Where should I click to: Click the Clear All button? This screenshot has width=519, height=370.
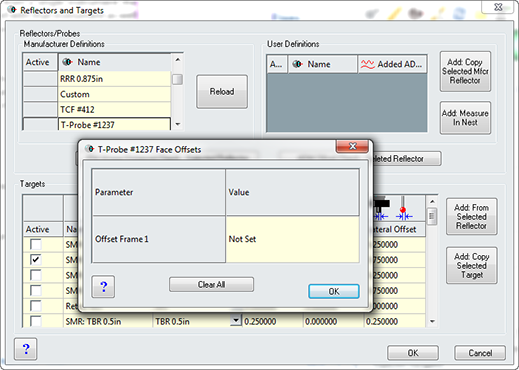pos(211,284)
